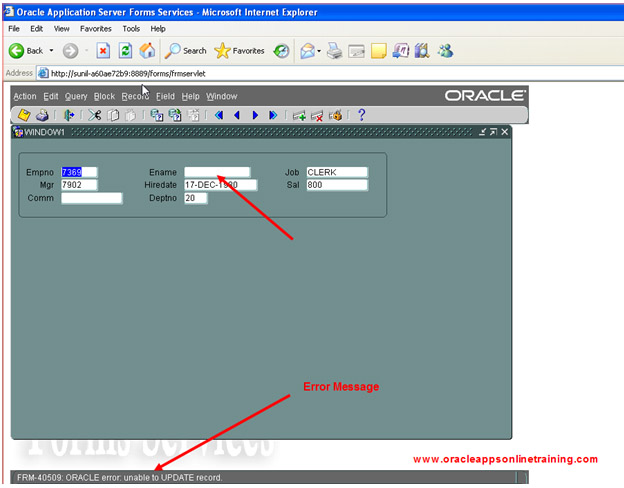Click the browser Forward button
This screenshot has height=488, width=624.
(x=70, y=51)
